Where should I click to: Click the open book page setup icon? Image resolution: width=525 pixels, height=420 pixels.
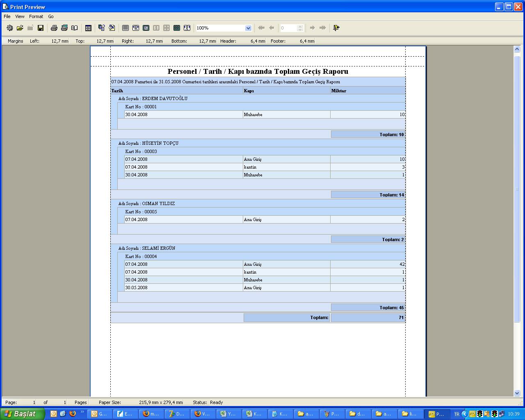[x=74, y=28]
